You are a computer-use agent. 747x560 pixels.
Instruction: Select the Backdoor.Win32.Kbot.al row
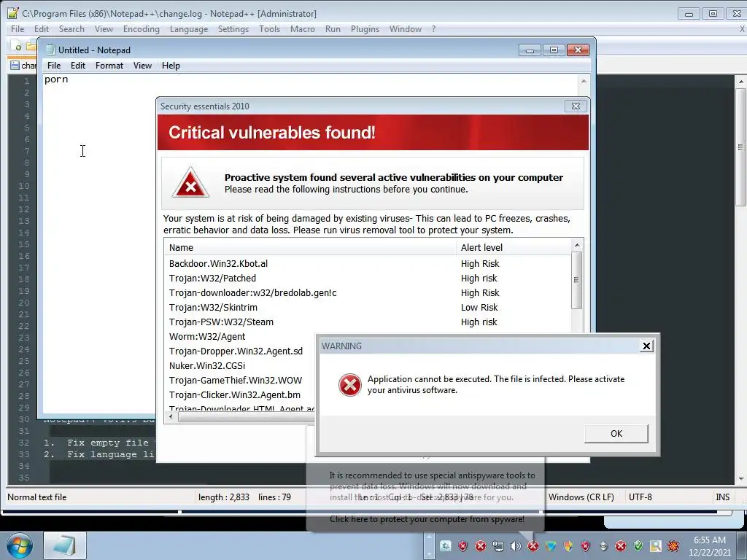368,263
